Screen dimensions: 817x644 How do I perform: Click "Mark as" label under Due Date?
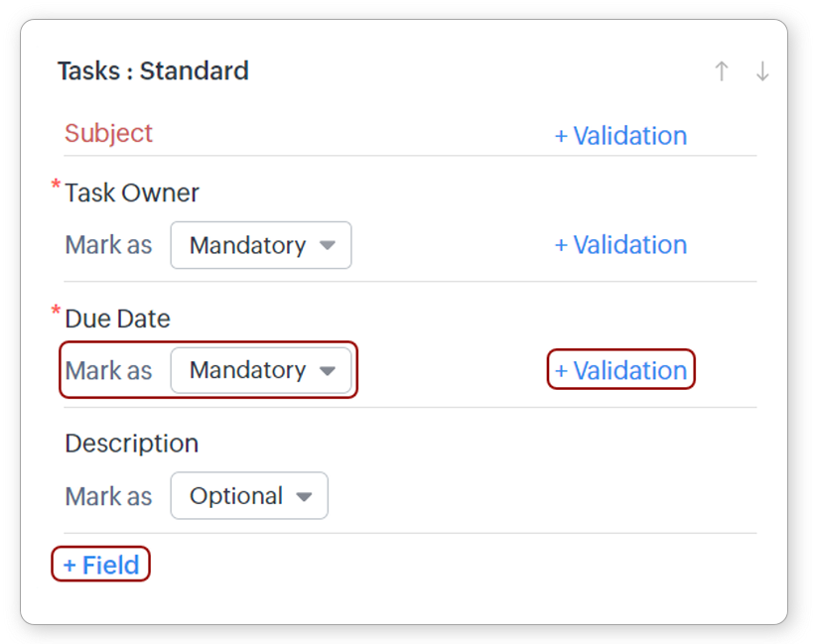[x=108, y=370]
